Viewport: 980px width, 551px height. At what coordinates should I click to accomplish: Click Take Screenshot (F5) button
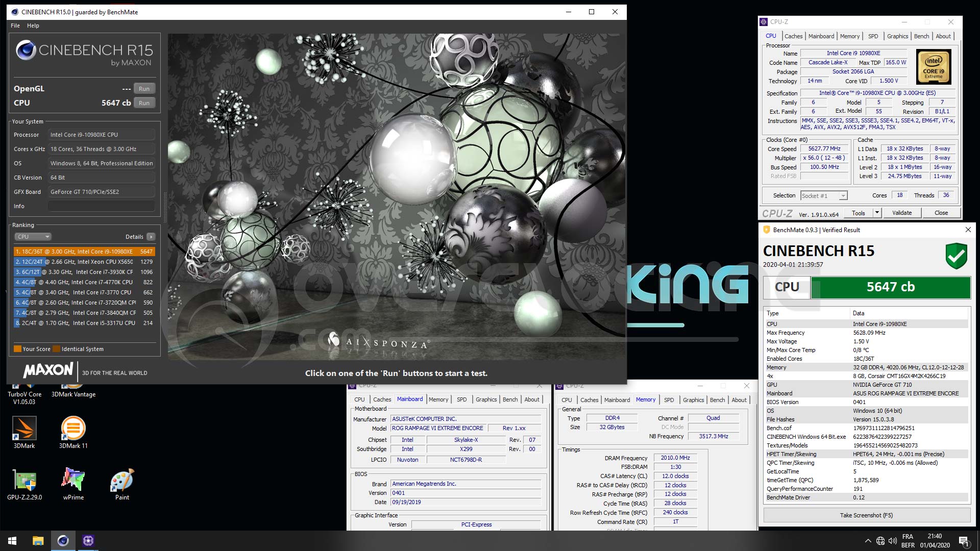[x=866, y=515]
